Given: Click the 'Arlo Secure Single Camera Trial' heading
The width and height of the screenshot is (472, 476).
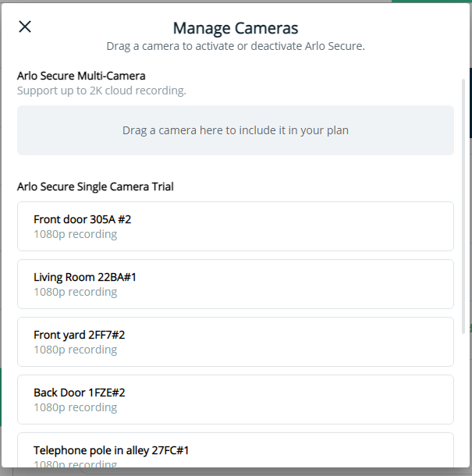Looking at the screenshot, I should [95, 186].
